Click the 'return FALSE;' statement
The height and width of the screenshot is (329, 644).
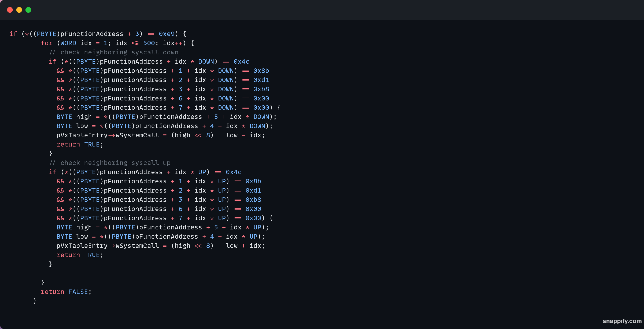[66, 292]
